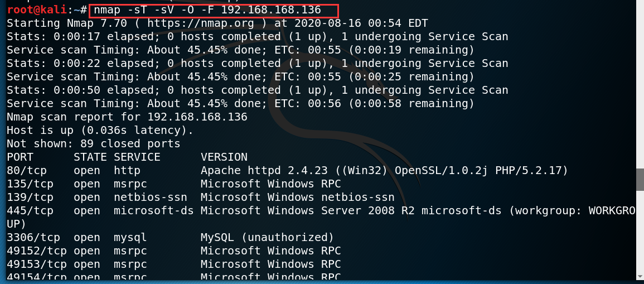Image resolution: width=644 pixels, height=284 pixels.
Task: Click the "Not shown: 89 closed ports" line
Action: 93,143
